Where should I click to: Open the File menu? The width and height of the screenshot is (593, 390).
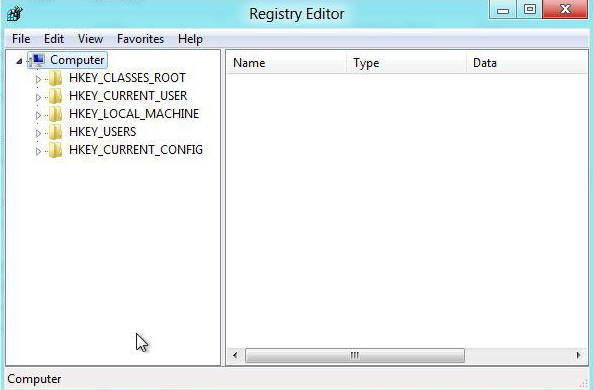[x=21, y=39]
